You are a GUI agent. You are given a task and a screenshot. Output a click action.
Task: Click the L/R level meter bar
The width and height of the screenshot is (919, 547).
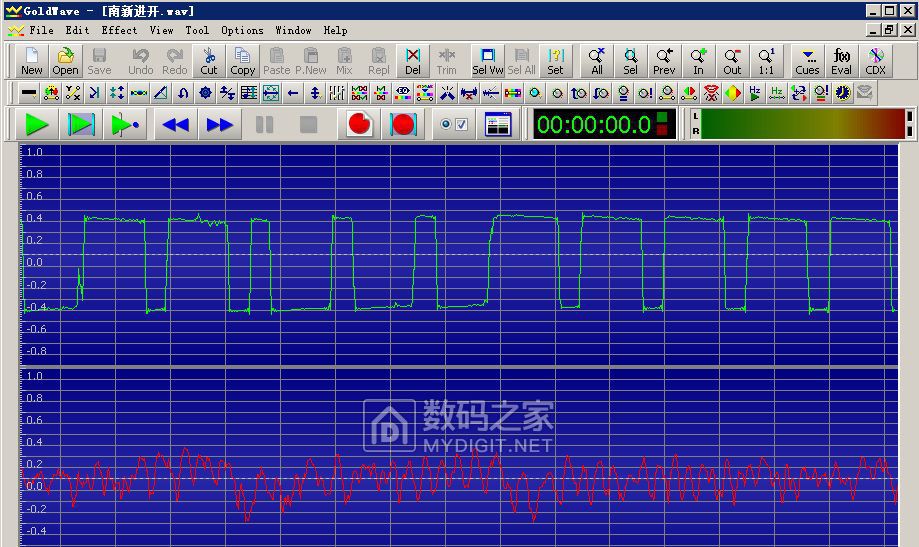pos(800,125)
